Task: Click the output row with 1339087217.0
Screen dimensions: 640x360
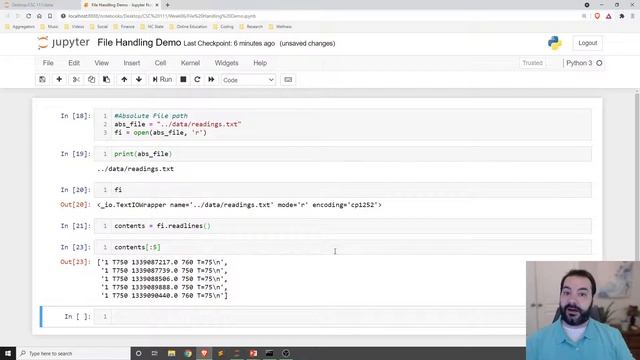Action: [162, 262]
